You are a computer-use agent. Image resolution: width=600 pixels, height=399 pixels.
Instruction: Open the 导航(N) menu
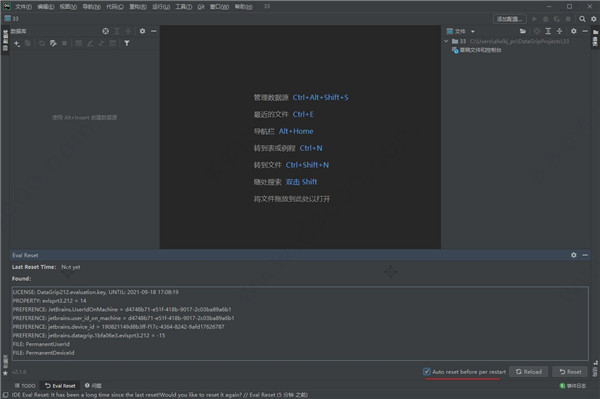91,7
